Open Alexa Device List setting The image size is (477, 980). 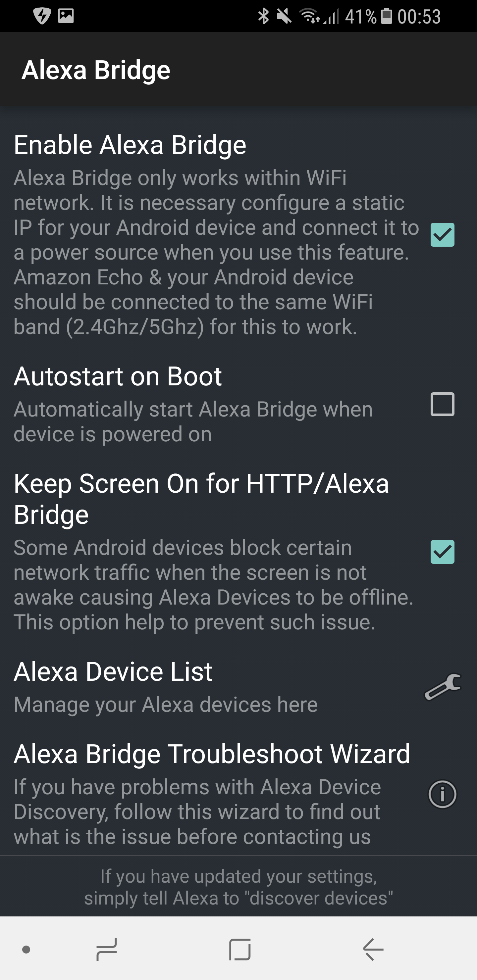[113, 671]
